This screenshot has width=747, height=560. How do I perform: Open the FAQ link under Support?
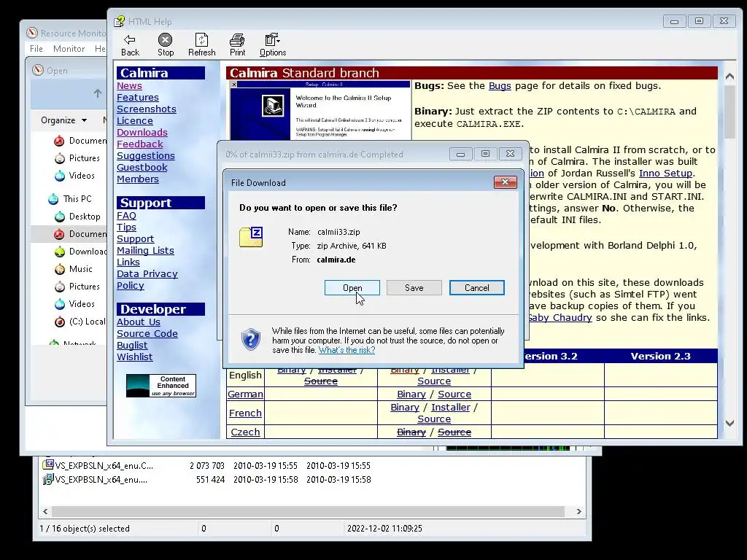(126, 215)
